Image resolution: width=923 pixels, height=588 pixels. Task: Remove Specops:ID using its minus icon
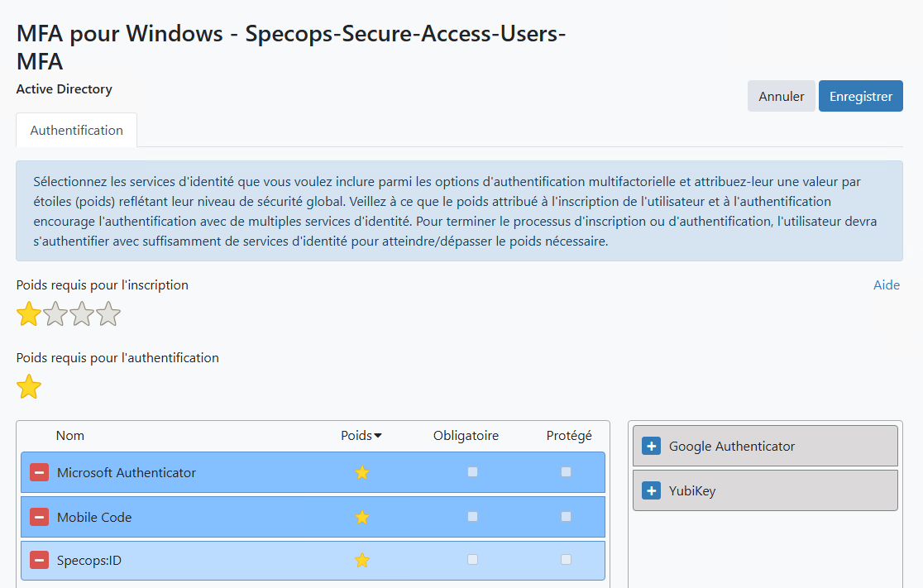tap(39, 560)
